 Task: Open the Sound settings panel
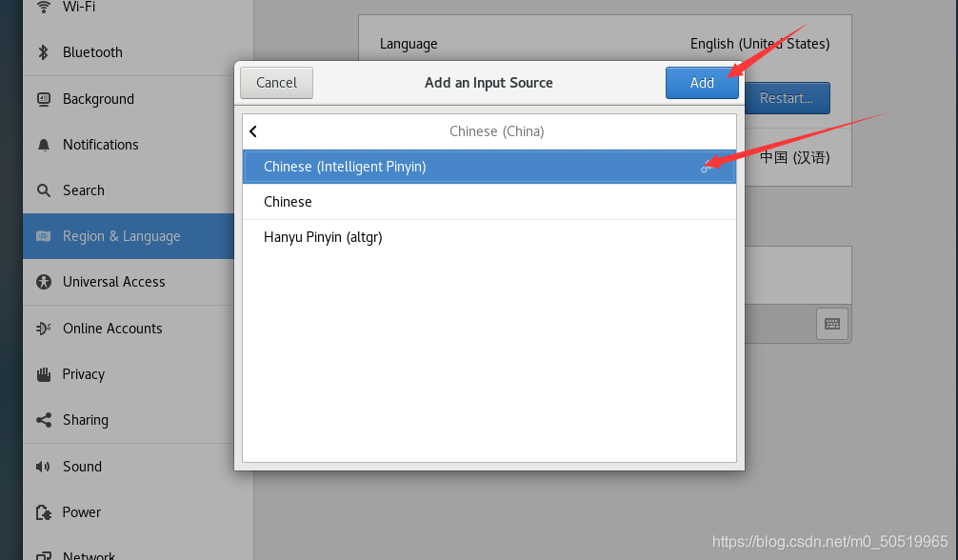(x=138, y=467)
